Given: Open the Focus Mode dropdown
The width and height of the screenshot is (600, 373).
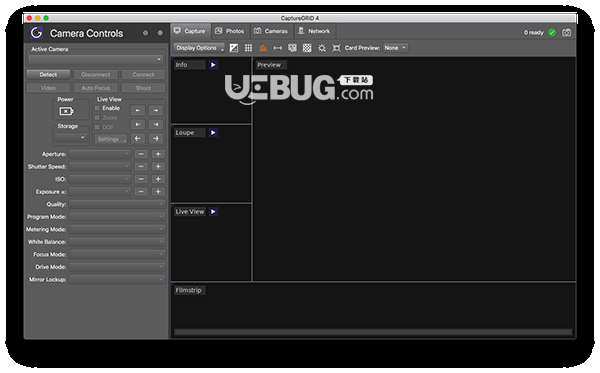Looking at the screenshot, I should coord(117,254).
